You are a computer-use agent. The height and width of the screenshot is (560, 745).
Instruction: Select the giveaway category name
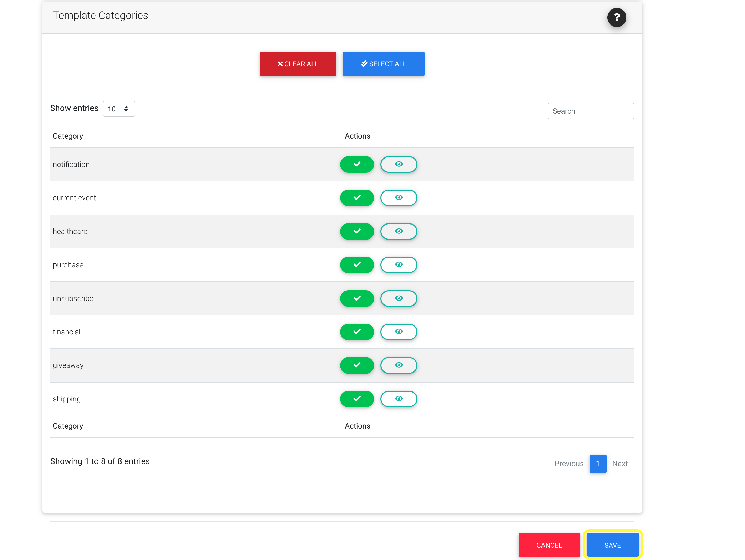[x=68, y=365]
